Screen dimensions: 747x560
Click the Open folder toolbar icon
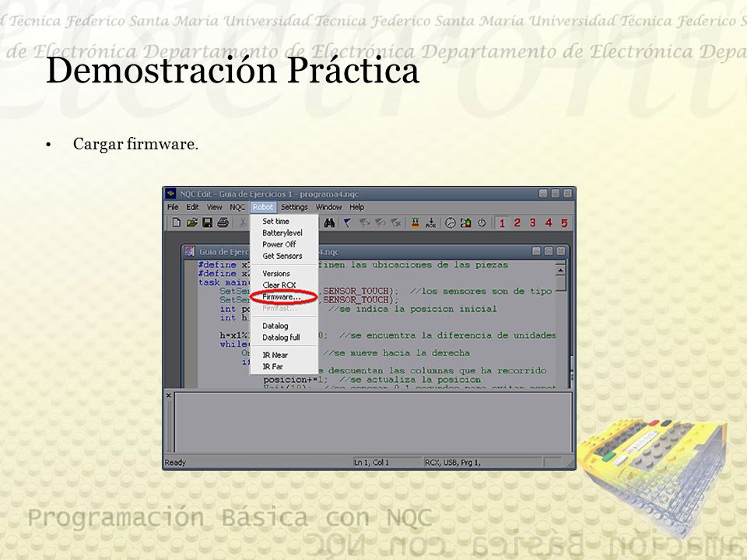(192, 222)
